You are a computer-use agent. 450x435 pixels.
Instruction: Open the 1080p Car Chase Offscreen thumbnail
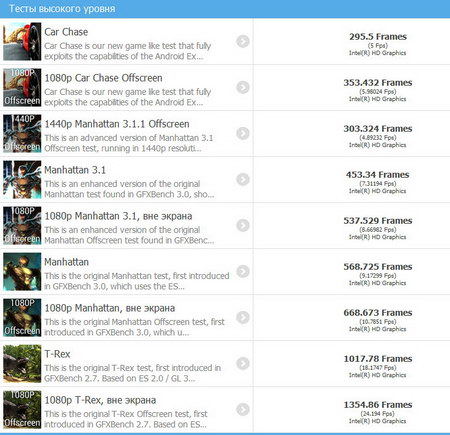click(x=22, y=87)
